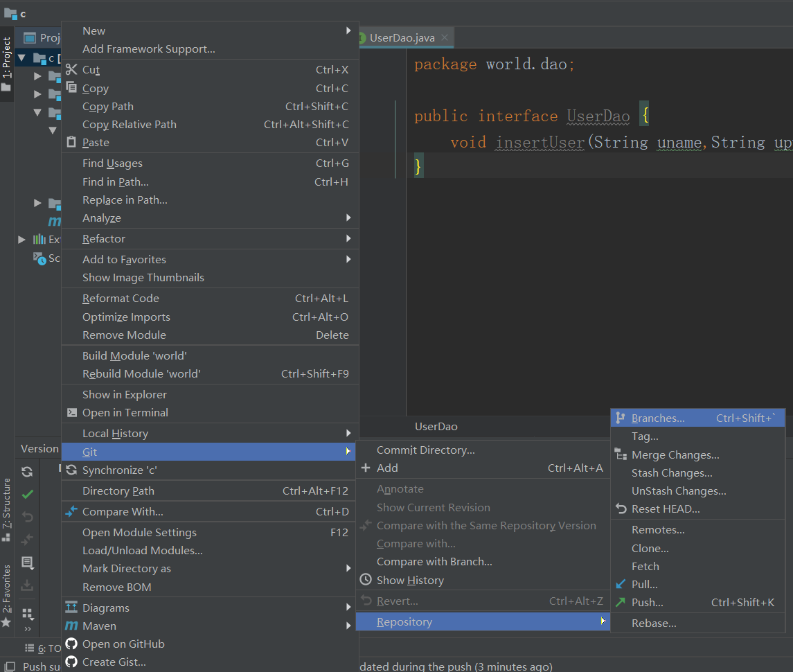Click the Paste clipboard icon
The height and width of the screenshot is (672, 793).
click(72, 142)
